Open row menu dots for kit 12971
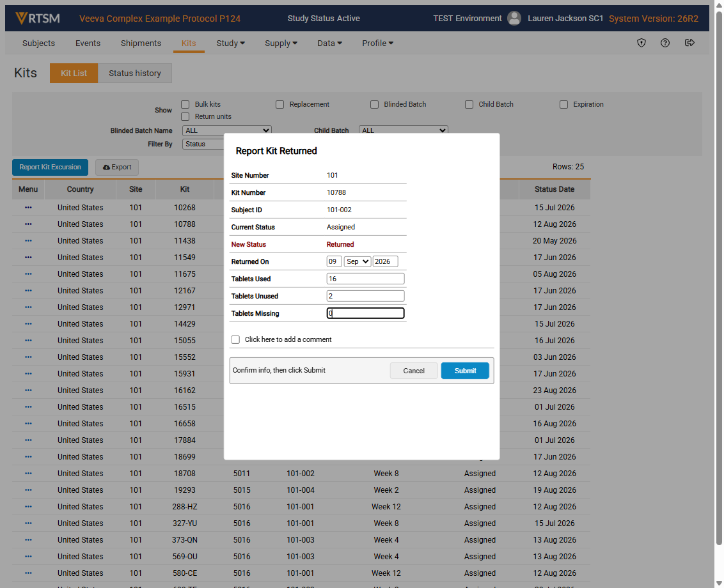The image size is (724, 588). (28, 307)
